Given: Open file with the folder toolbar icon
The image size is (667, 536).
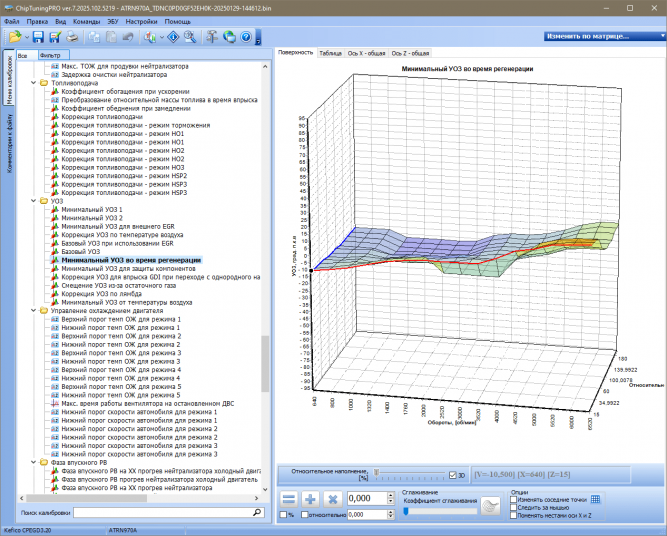Looking at the screenshot, I should [x=15, y=37].
